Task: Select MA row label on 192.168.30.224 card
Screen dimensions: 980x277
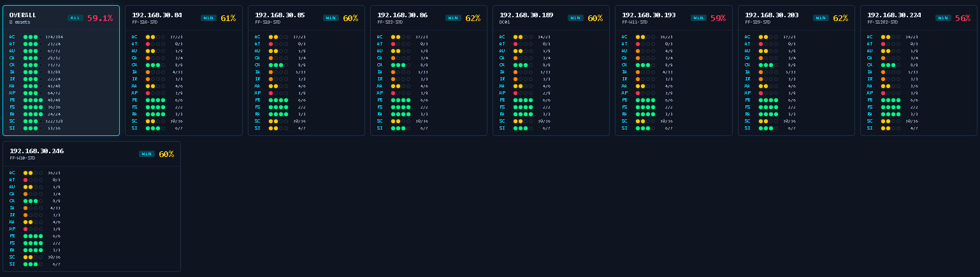Action: (870, 86)
